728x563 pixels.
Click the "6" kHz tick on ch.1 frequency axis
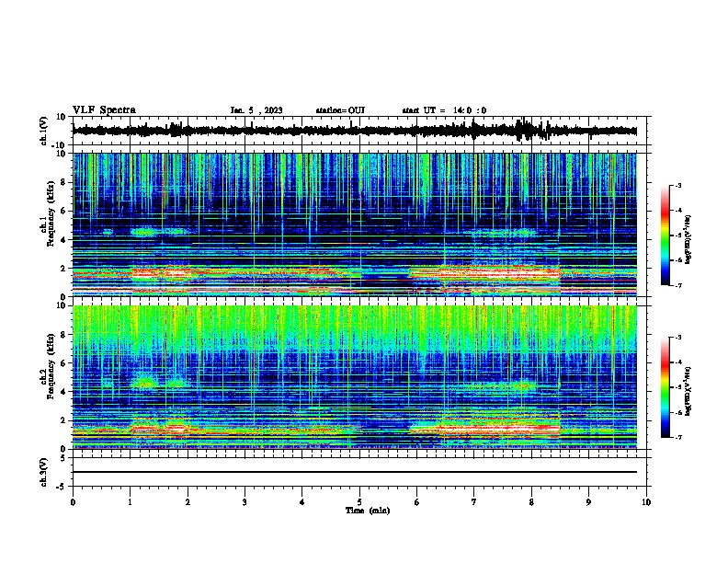coord(63,212)
